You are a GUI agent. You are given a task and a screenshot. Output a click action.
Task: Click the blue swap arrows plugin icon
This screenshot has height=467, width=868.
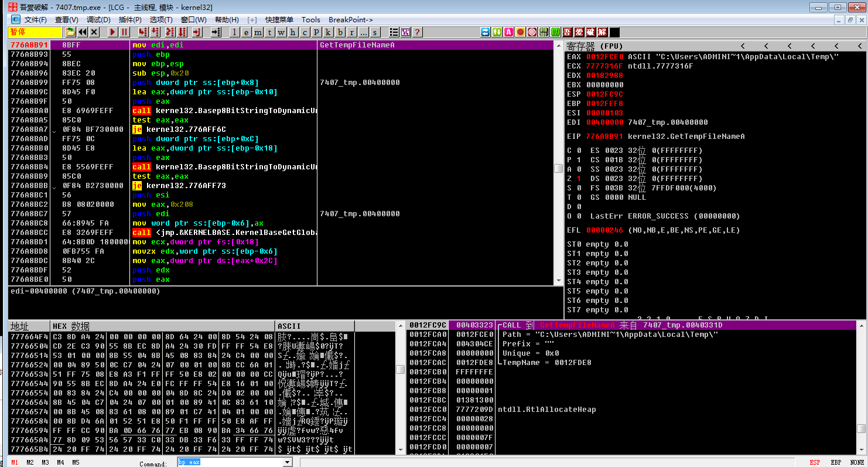(x=486, y=32)
